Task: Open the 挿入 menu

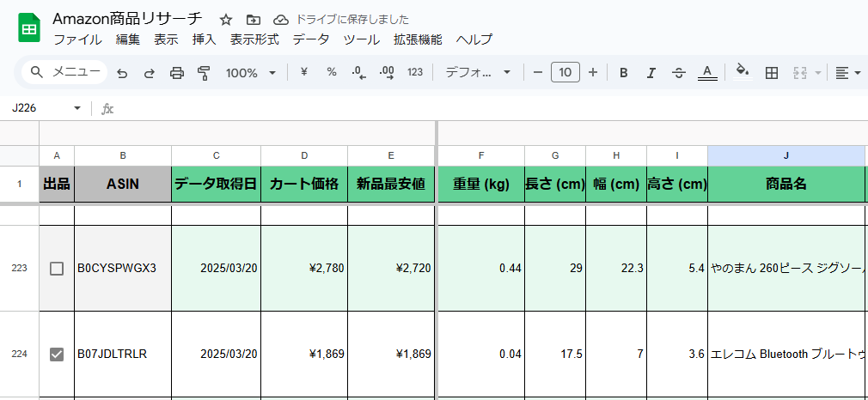Action: [204, 39]
